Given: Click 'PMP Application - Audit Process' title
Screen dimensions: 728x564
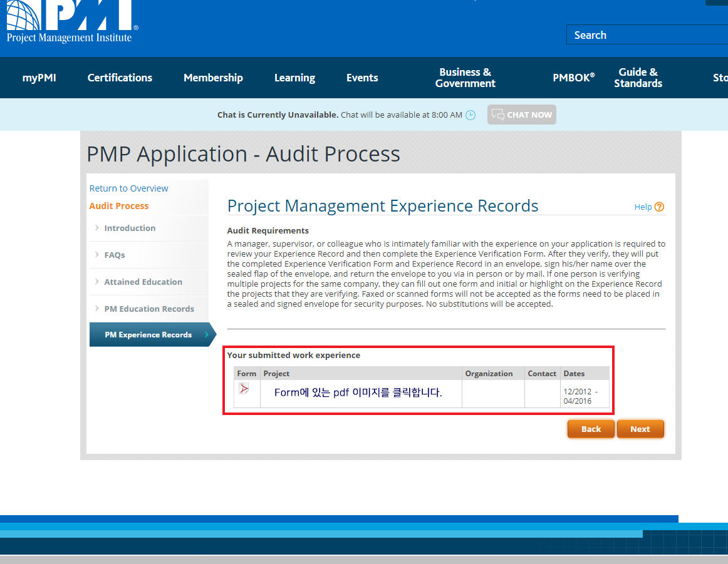Looking at the screenshot, I should (x=243, y=154).
